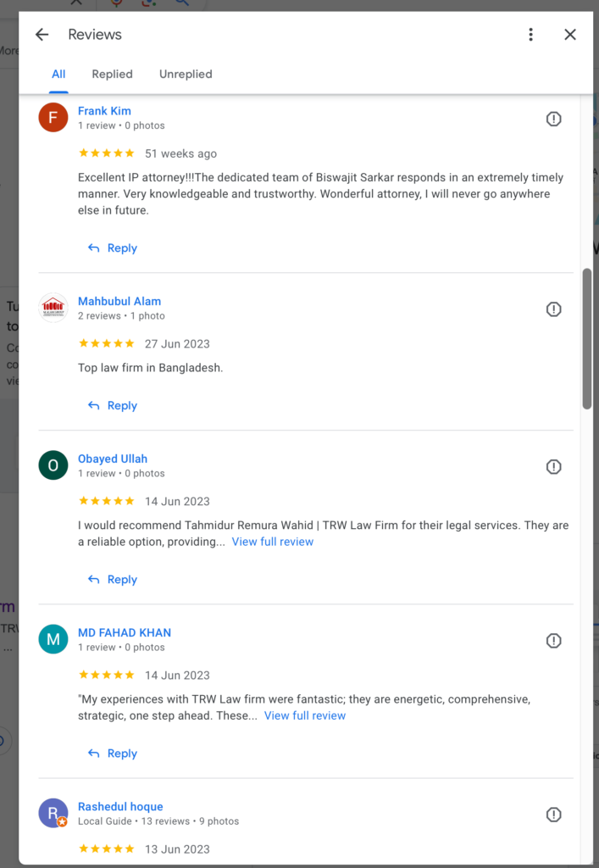Open the three-dot more options menu
The image size is (599, 868).
(x=530, y=34)
